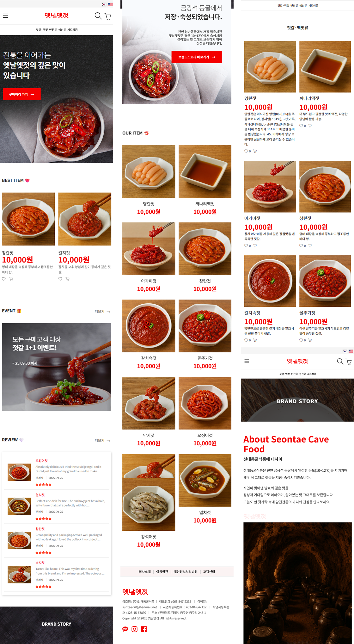The width and height of the screenshot is (354, 644).
Task: Toggle the wishlist heart under 갈치젓 best item
Action: [60, 279]
